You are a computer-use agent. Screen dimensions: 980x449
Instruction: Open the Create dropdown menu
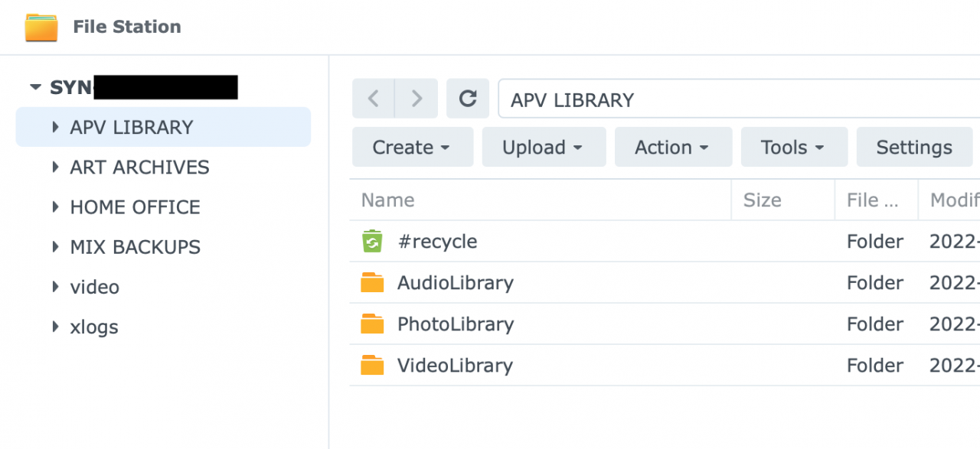[x=412, y=147]
